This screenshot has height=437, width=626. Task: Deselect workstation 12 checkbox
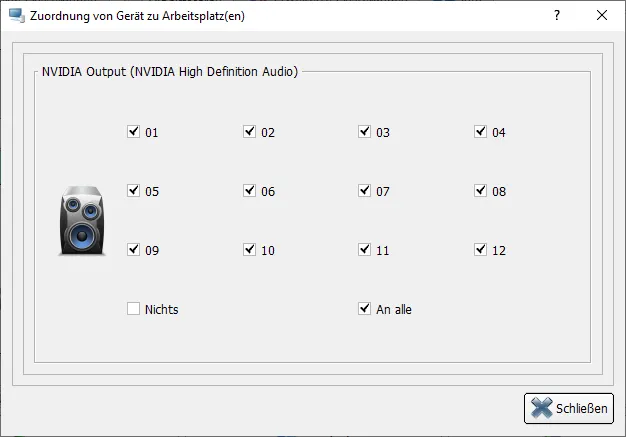tap(480, 250)
